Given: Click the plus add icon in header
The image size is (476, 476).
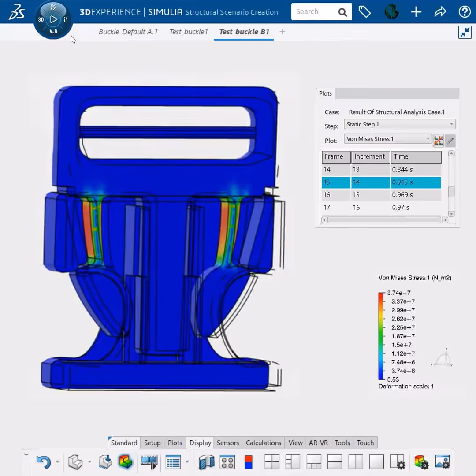Looking at the screenshot, I should pos(416,12).
